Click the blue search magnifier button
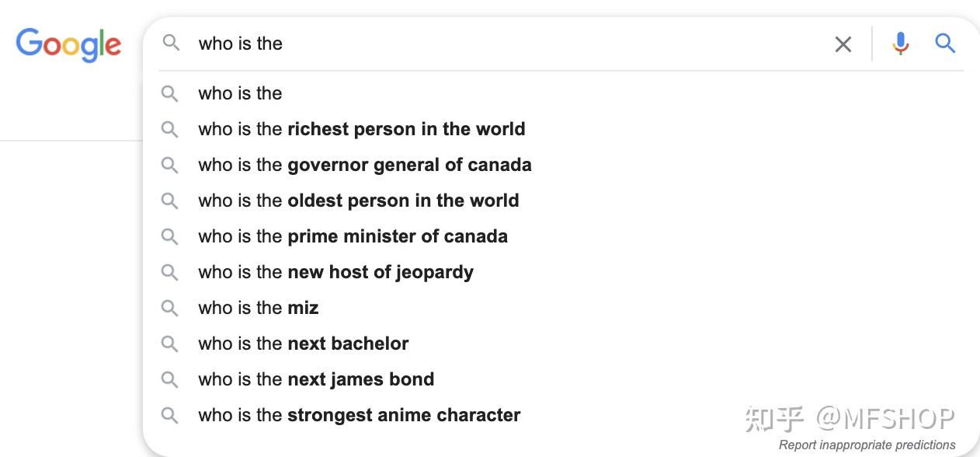Screen dimensions: 980x457 click(x=945, y=44)
